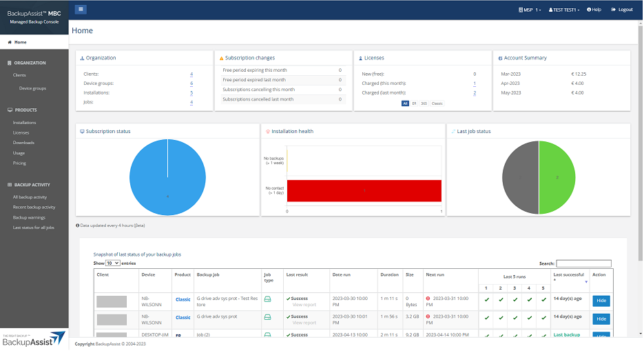644x353 pixels.
Task: Open All backup activity in sidebar
Action: pos(30,197)
